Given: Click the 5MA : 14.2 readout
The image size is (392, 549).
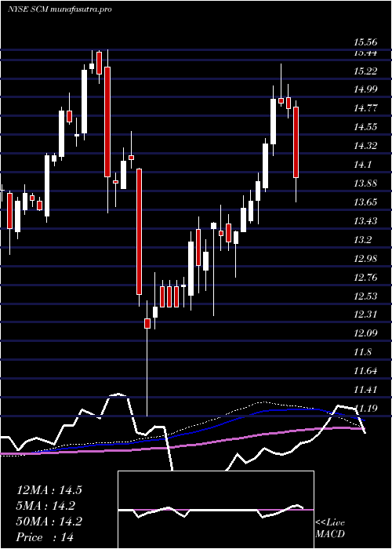Looking at the screenshot, I should point(45,506).
